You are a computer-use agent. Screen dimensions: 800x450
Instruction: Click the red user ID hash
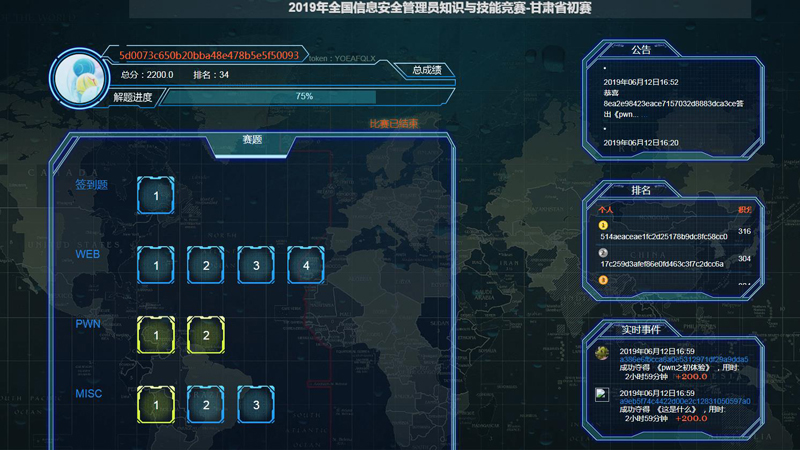[x=208, y=56]
